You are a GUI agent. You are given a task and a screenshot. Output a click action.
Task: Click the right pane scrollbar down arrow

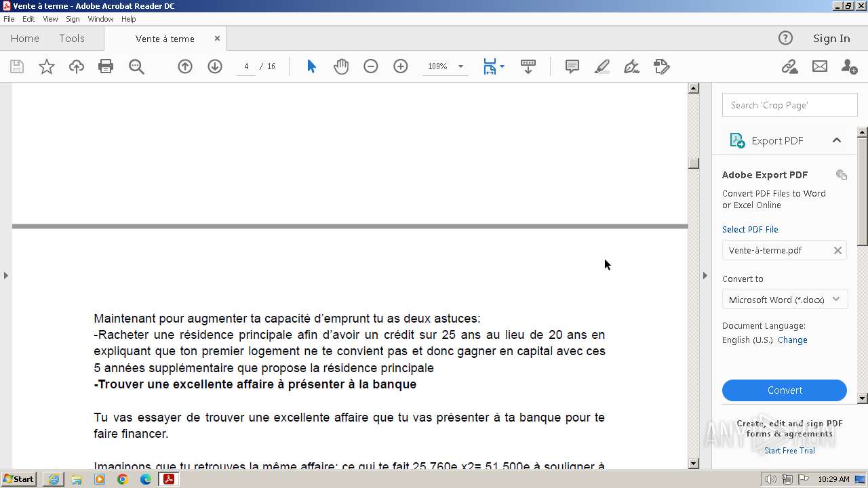[x=863, y=399]
